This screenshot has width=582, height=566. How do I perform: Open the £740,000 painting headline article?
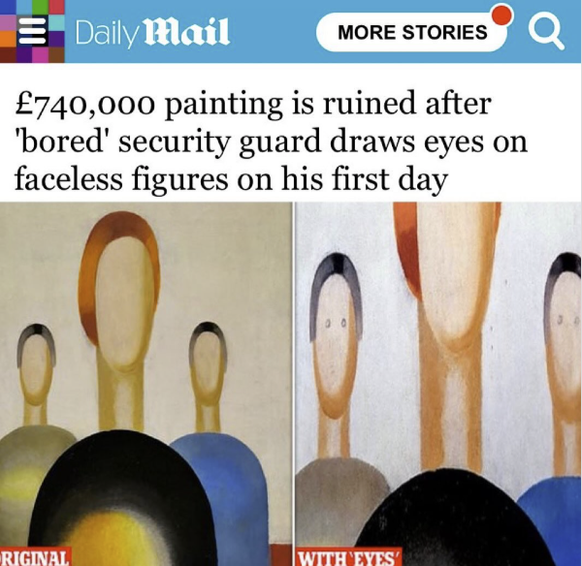271,142
